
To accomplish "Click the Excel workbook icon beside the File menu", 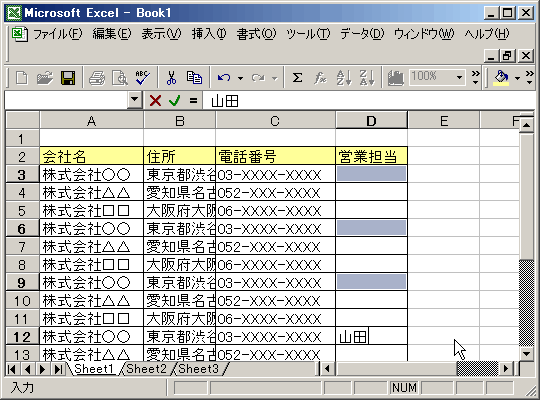I will [x=19, y=34].
